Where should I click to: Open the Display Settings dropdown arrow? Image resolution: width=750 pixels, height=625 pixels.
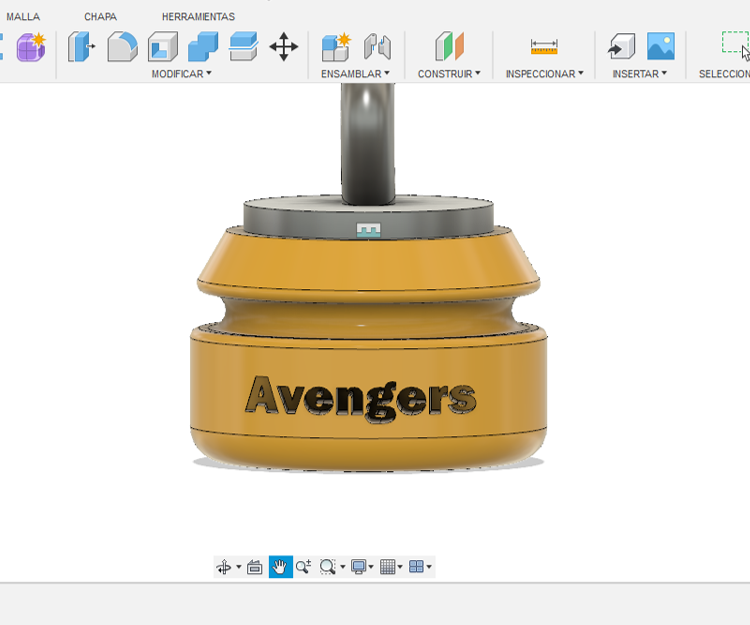371,567
